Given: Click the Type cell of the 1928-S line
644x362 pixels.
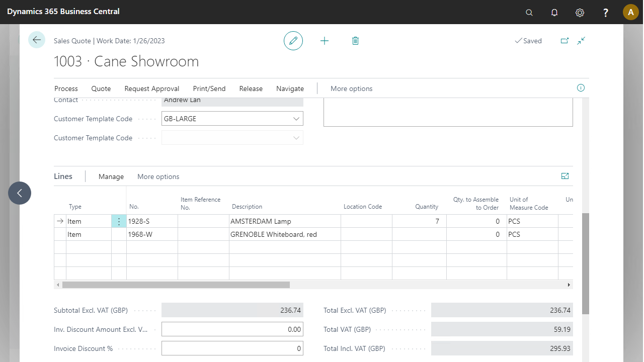Looking at the screenshot, I should [x=89, y=221].
